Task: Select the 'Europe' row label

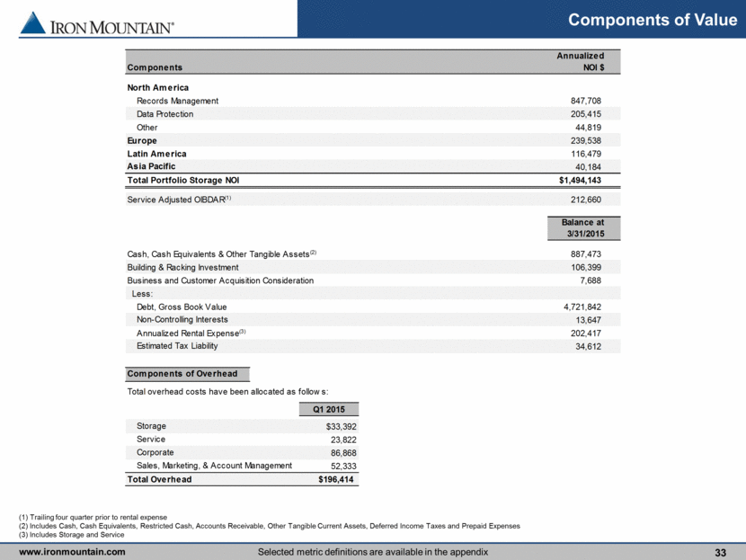Action: [x=142, y=141]
